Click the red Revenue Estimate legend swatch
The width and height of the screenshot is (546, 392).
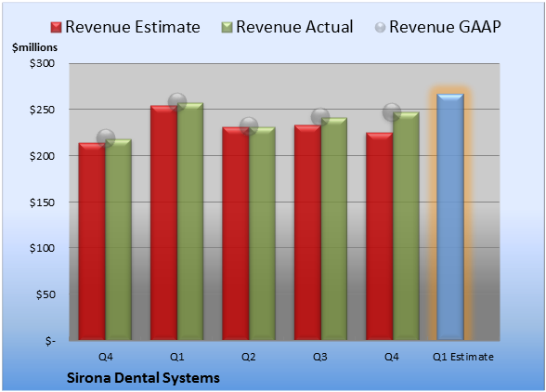(x=56, y=27)
